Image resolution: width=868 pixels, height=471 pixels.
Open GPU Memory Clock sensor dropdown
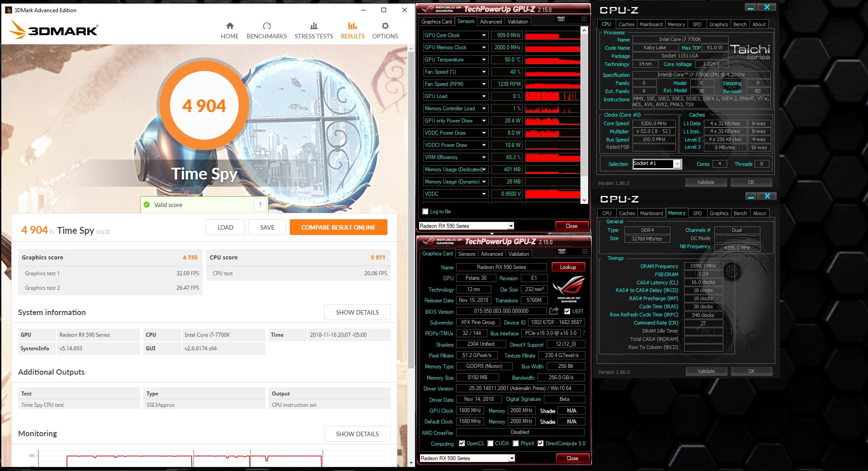pyautogui.click(x=484, y=47)
